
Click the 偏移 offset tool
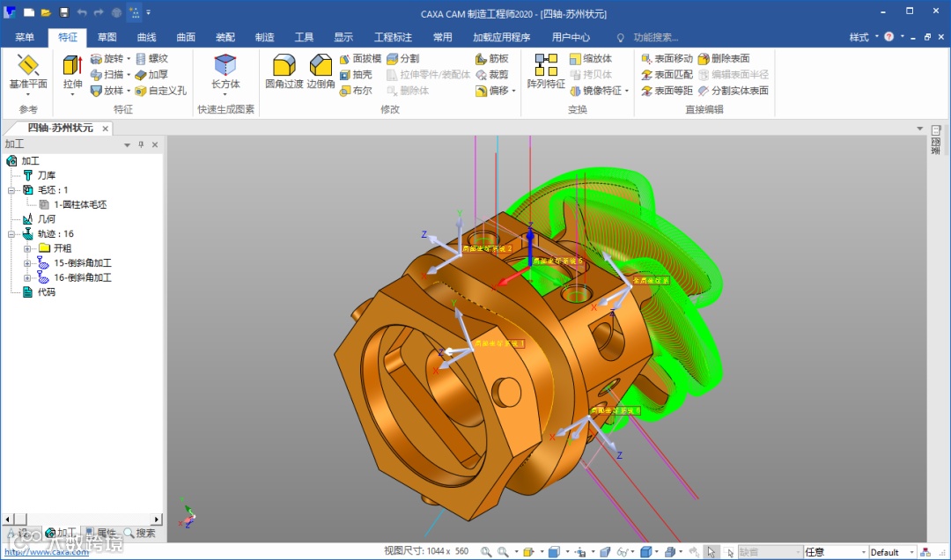pyautogui.click(x=492, y=91)
